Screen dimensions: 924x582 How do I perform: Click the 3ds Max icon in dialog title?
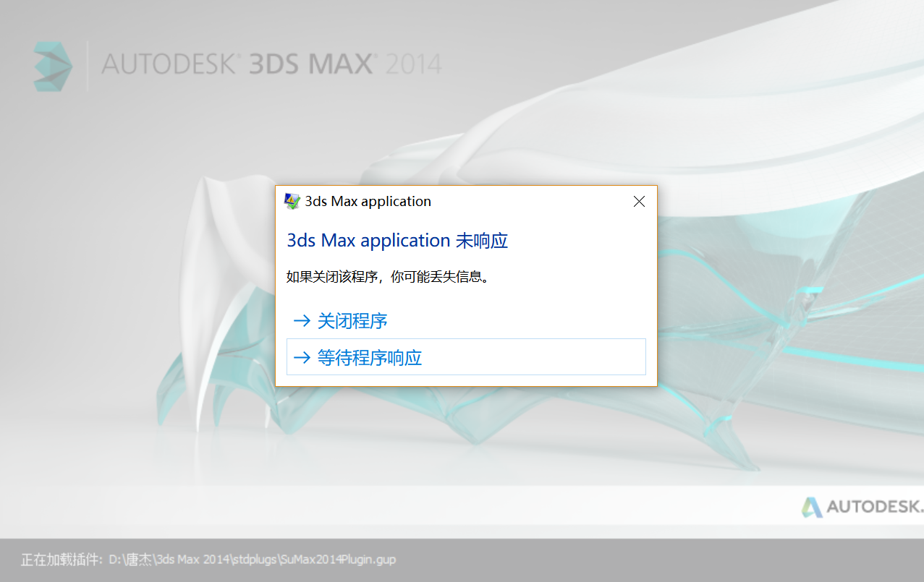coord(292,202)
